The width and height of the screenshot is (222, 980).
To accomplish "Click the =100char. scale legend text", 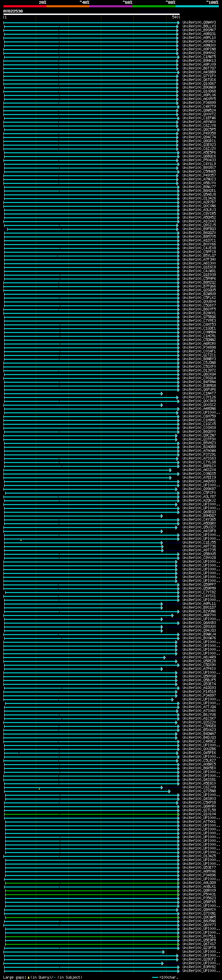I will [168, 977].
